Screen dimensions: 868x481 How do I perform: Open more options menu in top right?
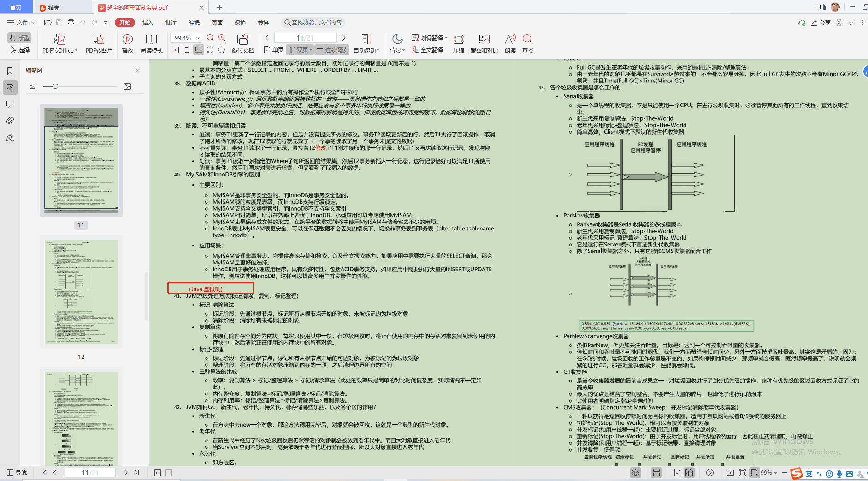click(863, 23)
